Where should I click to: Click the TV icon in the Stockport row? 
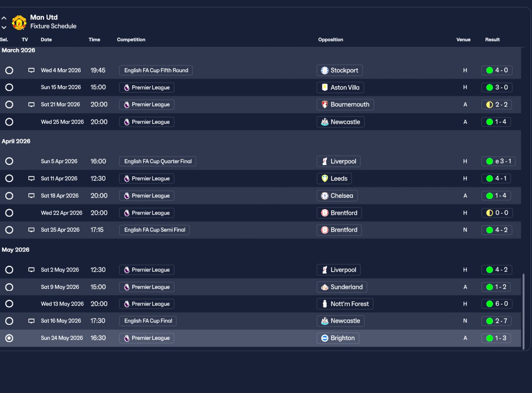pos(31,70)
